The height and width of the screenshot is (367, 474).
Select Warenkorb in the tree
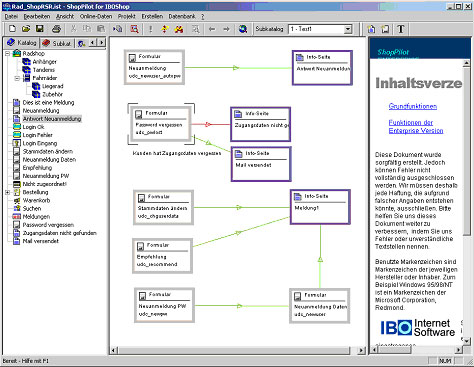36,200
